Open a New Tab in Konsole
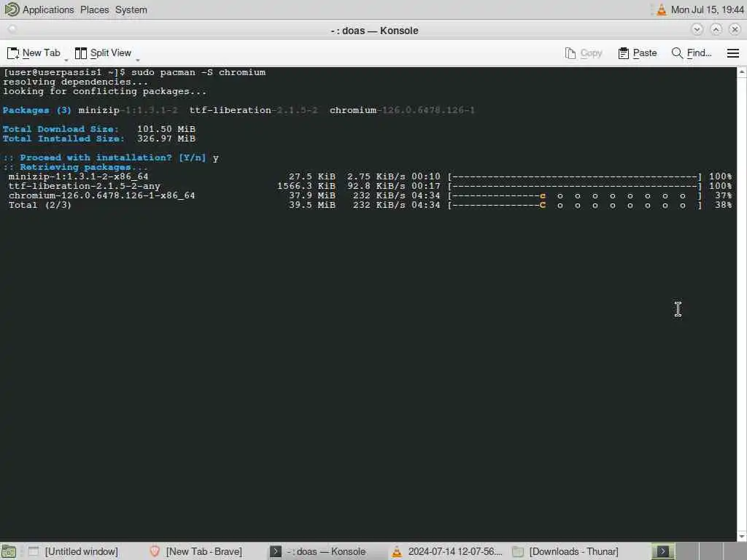The image size is (747, 560). [x=34, y=52]
